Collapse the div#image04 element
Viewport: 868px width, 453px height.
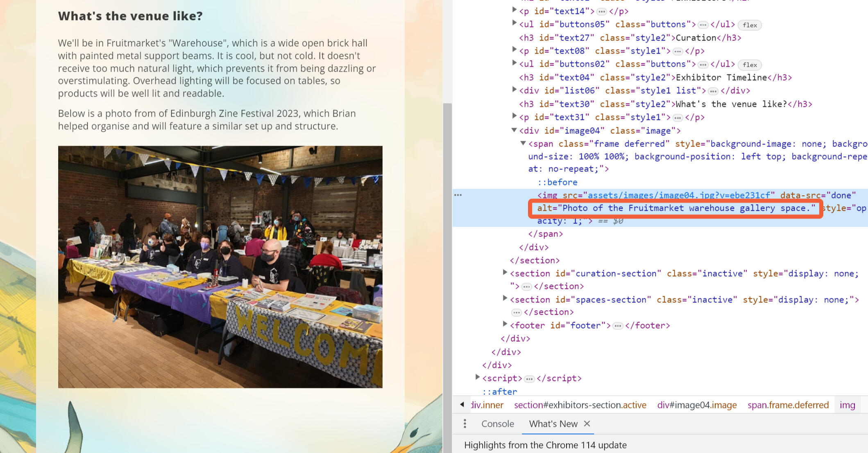coord(514,130)
